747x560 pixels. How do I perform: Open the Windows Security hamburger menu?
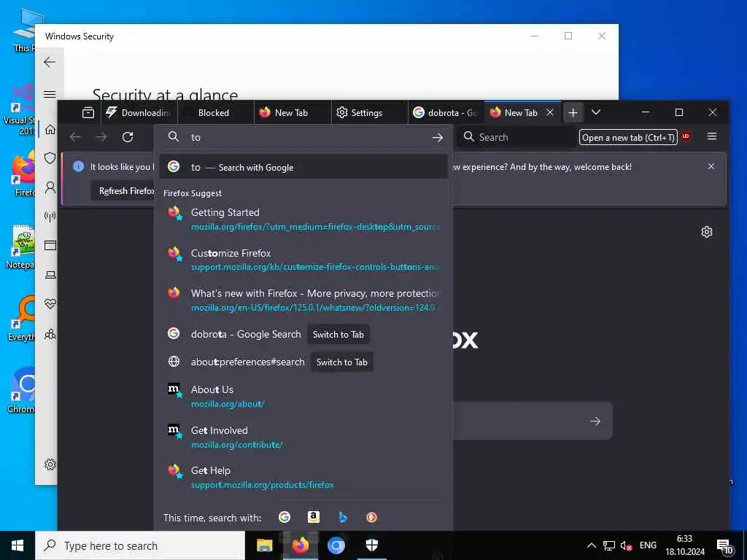[x=50, y=94]
